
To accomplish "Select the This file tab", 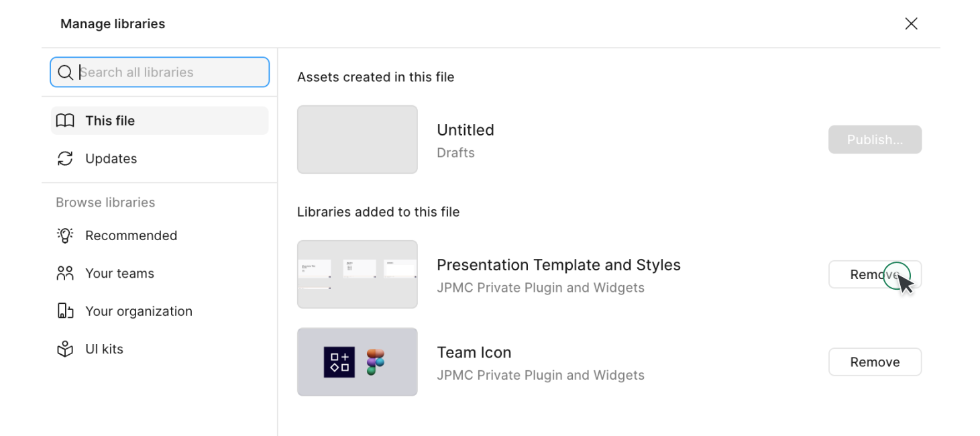I will [x=109, y=120].
